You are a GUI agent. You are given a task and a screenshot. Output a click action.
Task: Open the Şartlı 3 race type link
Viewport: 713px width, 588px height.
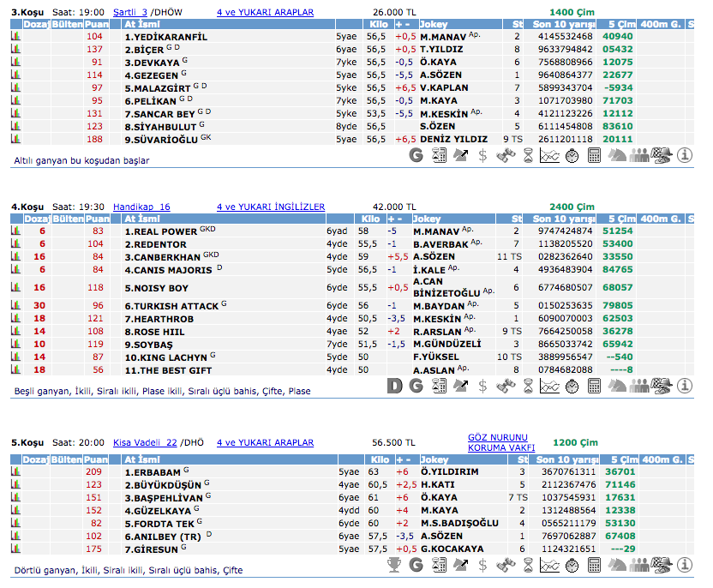point(130,13)
